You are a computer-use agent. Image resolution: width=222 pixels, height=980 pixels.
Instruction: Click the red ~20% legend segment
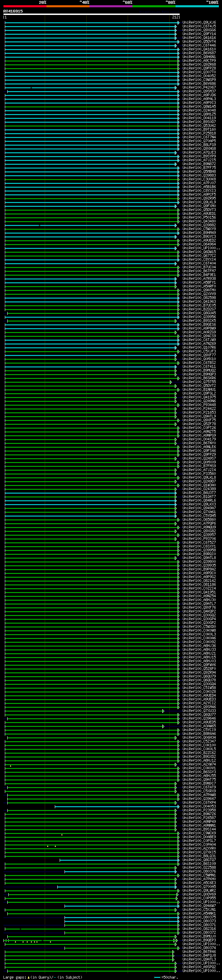(x=25, y=6)
